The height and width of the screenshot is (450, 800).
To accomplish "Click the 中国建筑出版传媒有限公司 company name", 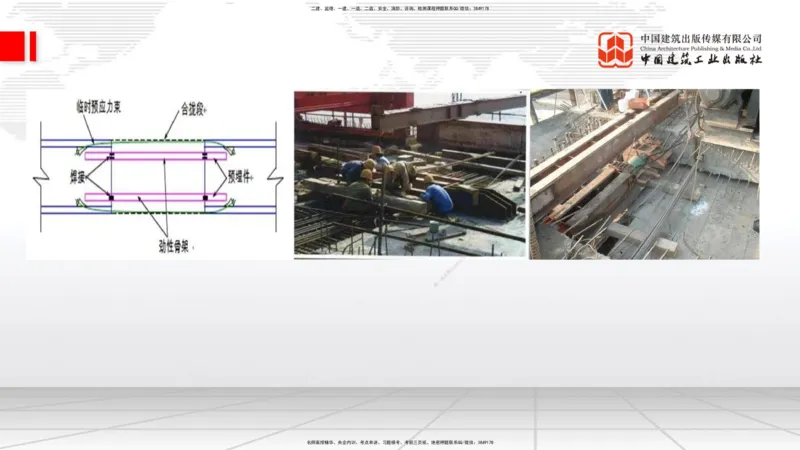I will (701, 39).
